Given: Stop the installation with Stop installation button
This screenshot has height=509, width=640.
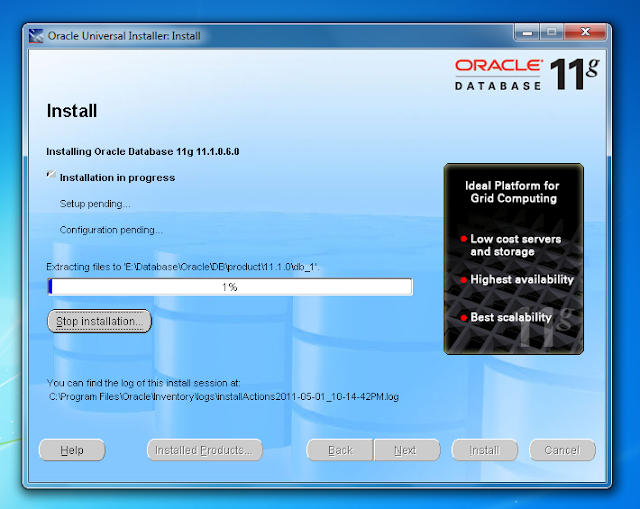Looking at the screenshot, I should point(99,321).
